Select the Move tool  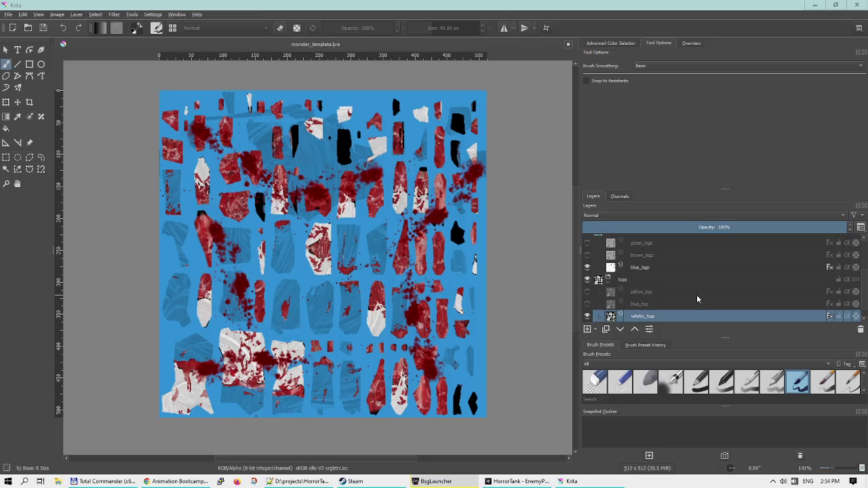pyautogui.click(x=18, y=102)
